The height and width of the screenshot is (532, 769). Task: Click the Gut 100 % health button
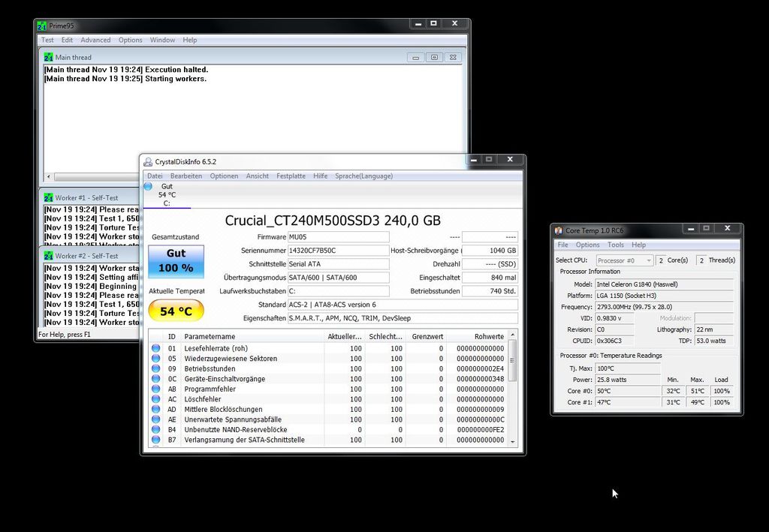pos(176,261)
